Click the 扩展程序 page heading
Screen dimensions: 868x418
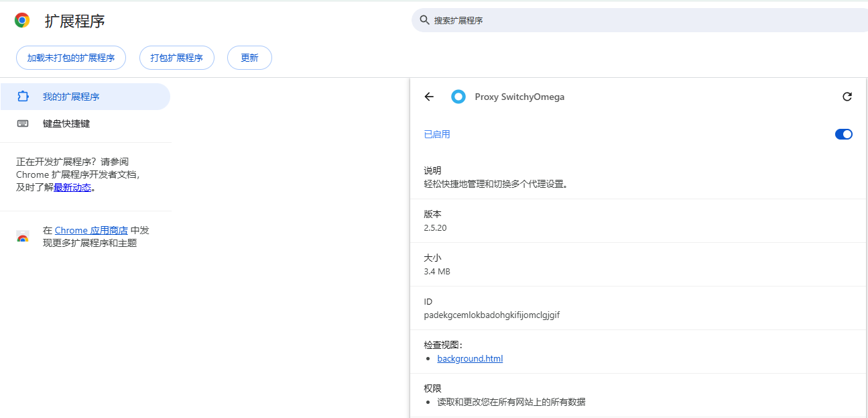75,21
